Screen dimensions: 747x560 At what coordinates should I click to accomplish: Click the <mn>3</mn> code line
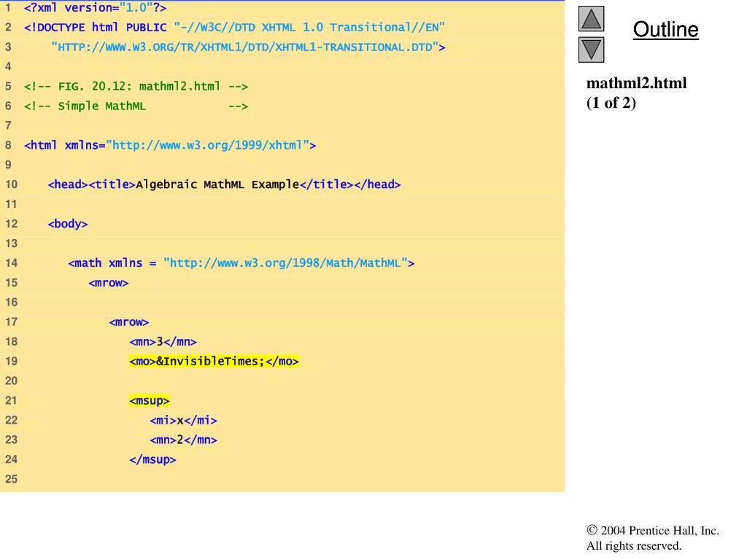coord(163,342)
